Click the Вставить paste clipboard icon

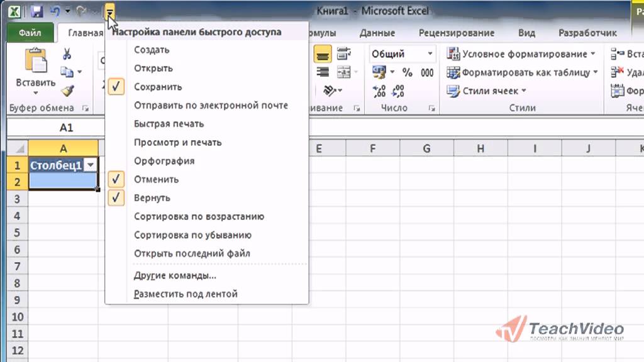coord(36,61)
